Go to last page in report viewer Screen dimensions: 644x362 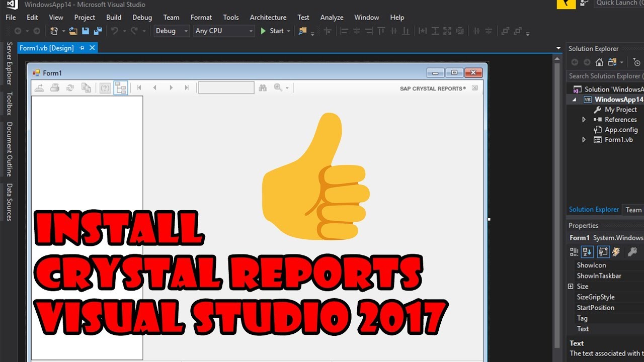coord(187,88)
